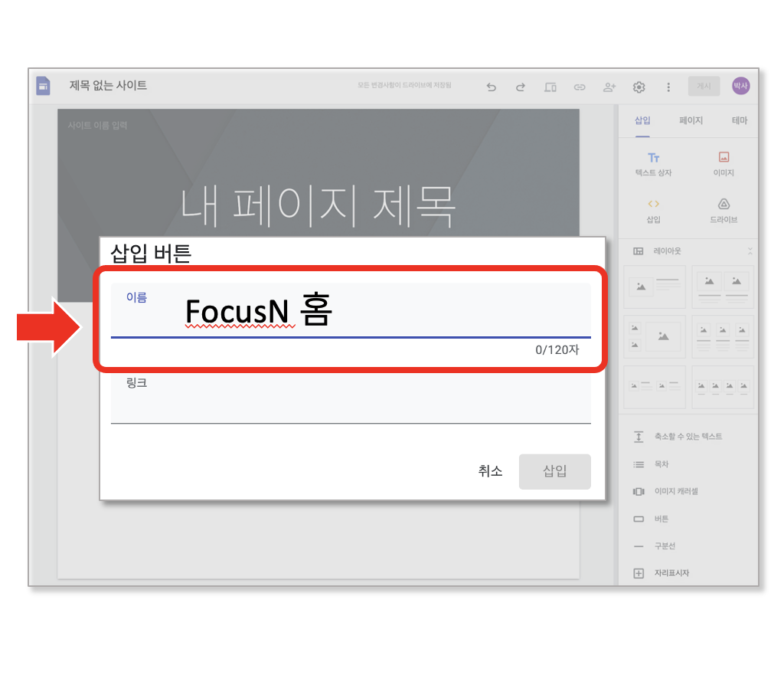Click the undo arrow icon
The image size is (784, 688).
point(491,87)
